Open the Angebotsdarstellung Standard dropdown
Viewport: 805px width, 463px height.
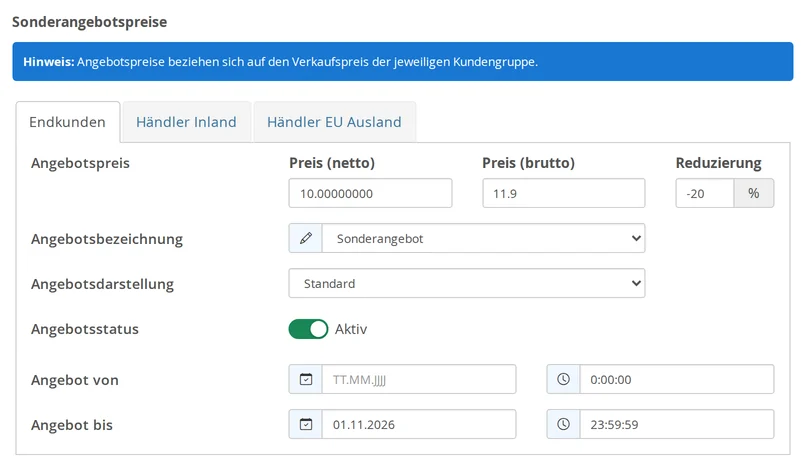pyautogui.click(x=467, y=283)
